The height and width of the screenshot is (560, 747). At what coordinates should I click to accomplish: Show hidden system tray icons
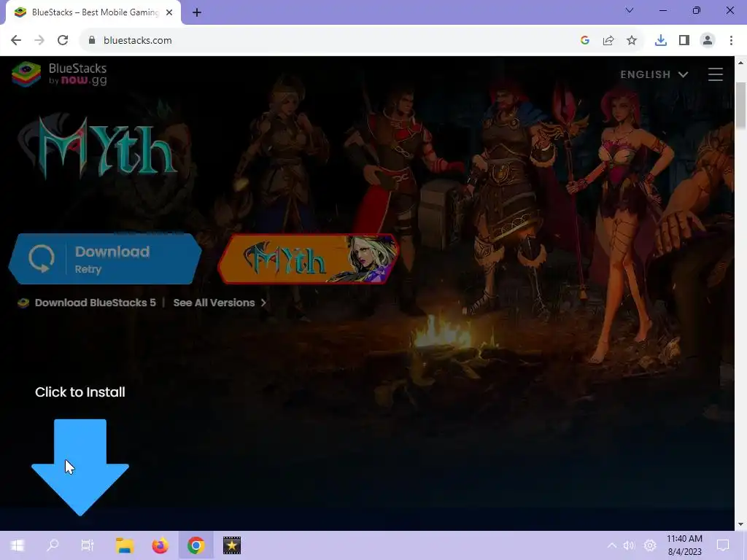612,545
